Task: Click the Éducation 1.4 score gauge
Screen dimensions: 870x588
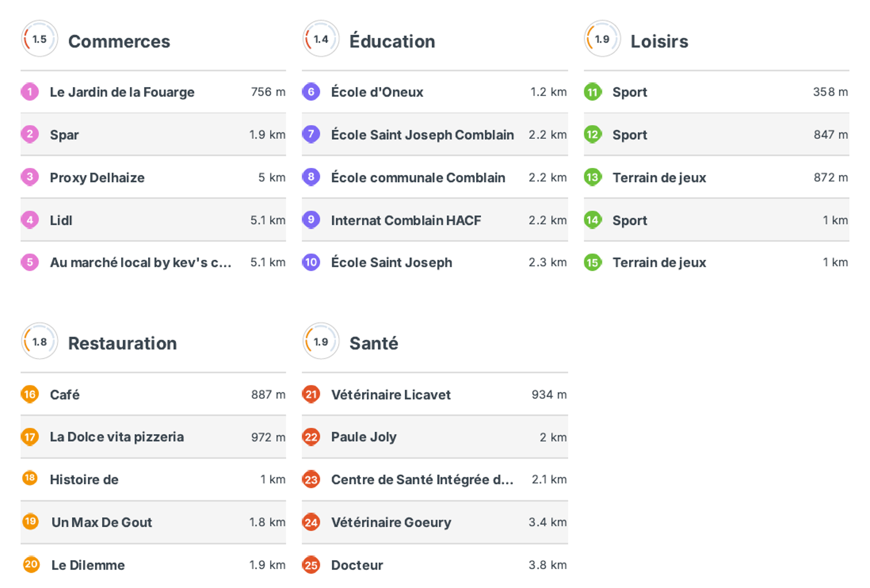Action: [x=321, y=39]
